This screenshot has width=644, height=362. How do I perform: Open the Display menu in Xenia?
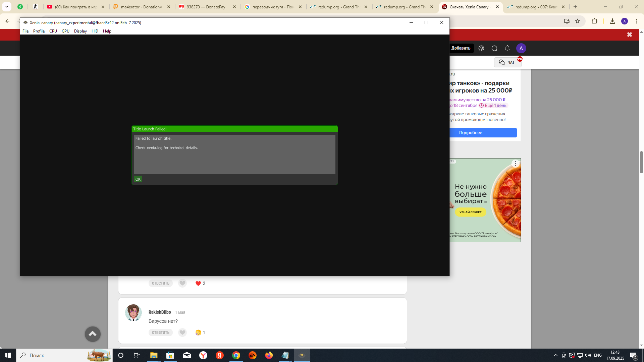[x=80, y=31]
